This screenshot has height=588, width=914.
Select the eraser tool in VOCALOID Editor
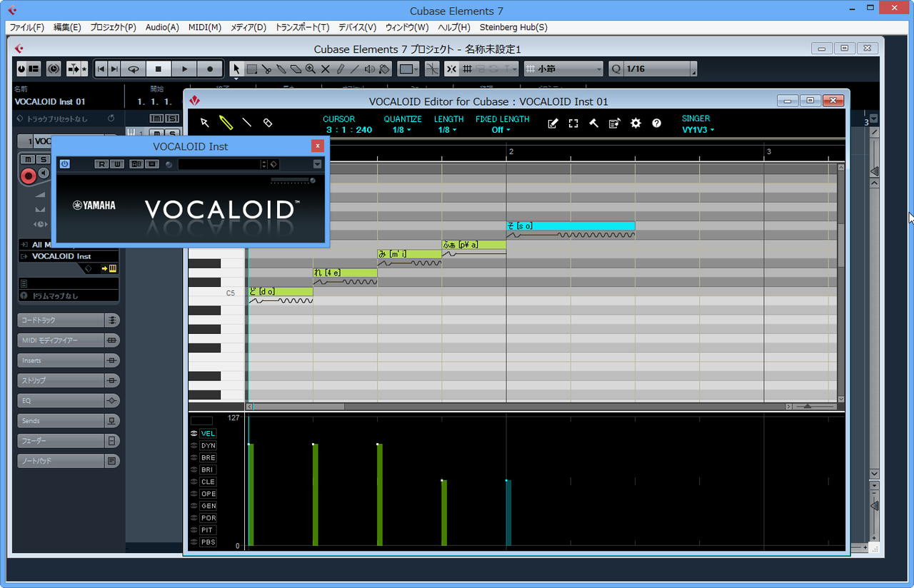[x=268, y=123]
